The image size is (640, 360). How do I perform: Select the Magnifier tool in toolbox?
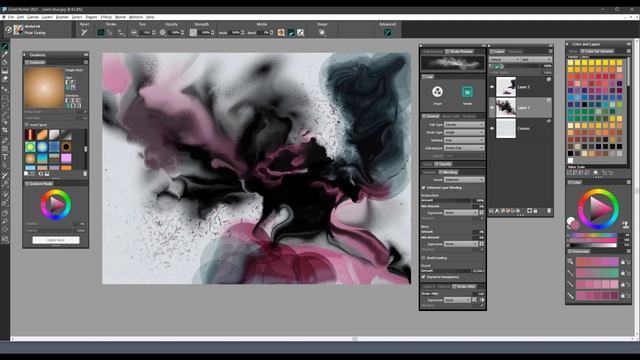(5, 221)
